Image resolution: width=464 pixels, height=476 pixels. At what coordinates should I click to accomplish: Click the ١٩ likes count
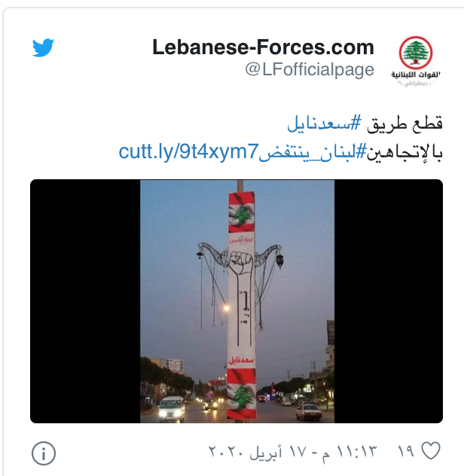point(406,451)
